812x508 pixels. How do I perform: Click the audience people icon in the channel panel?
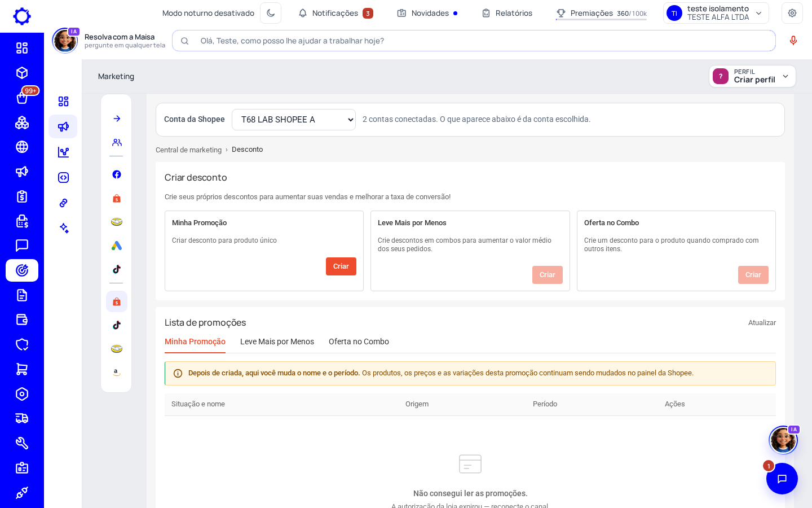coord(117,142)
